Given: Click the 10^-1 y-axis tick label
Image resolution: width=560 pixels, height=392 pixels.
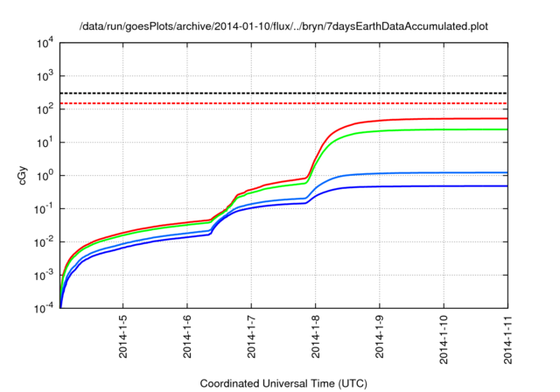Looking at the screenshot, I should (44, 209).
